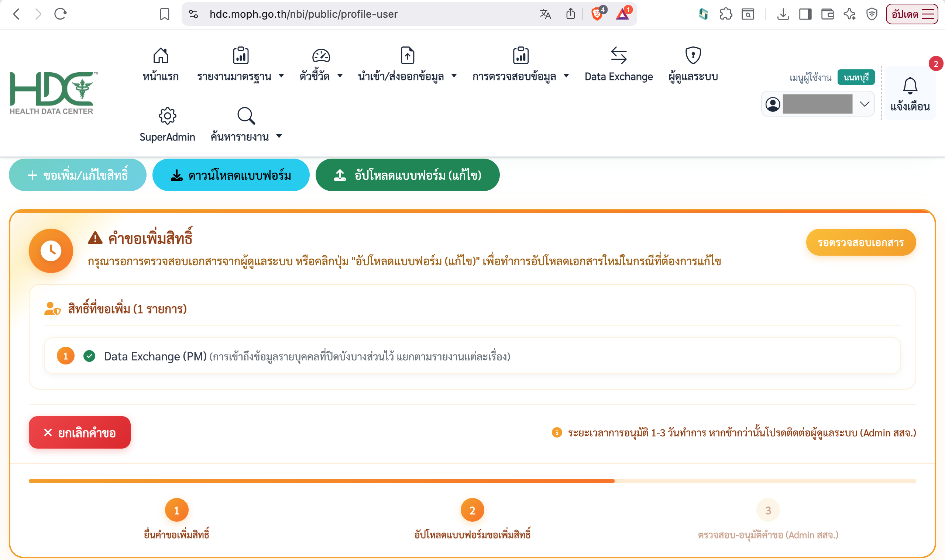Screen dimensions: 945x560
Task: Open นำเข้า/ส่งออกข้อมูล upload file icon
Action: click(408, 56)
